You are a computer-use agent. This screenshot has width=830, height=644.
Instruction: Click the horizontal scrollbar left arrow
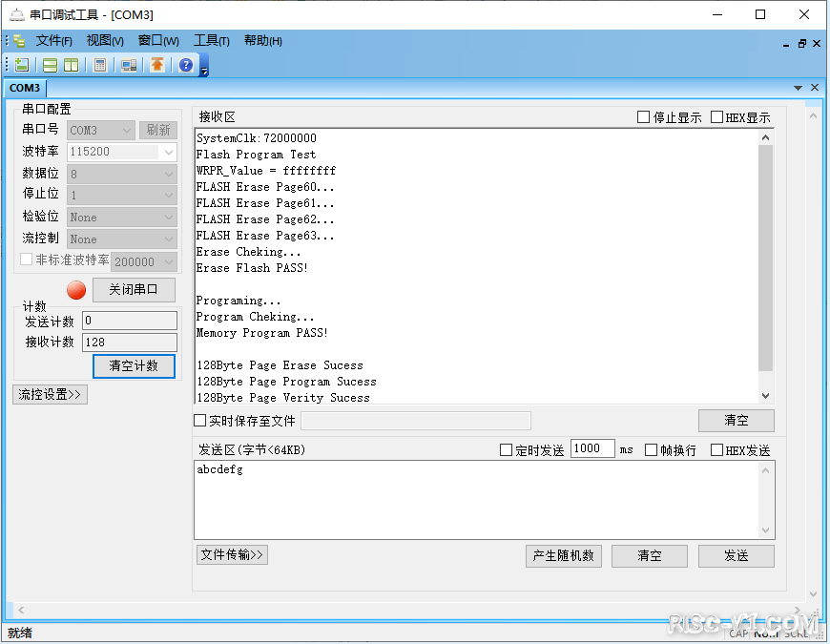click(x=21, y=611)
